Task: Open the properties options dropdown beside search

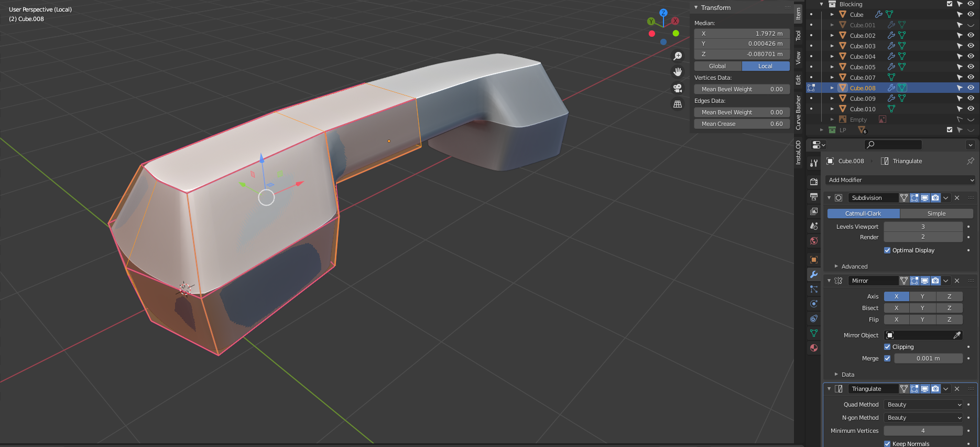Action: point(970,145)
